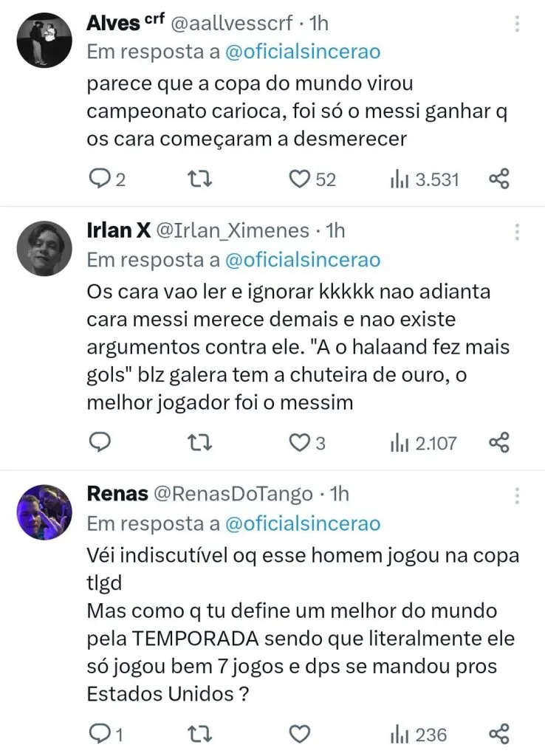Reply to Alves's tweet
The width and height of the screenshot is (545, 756).
(99, 179)
